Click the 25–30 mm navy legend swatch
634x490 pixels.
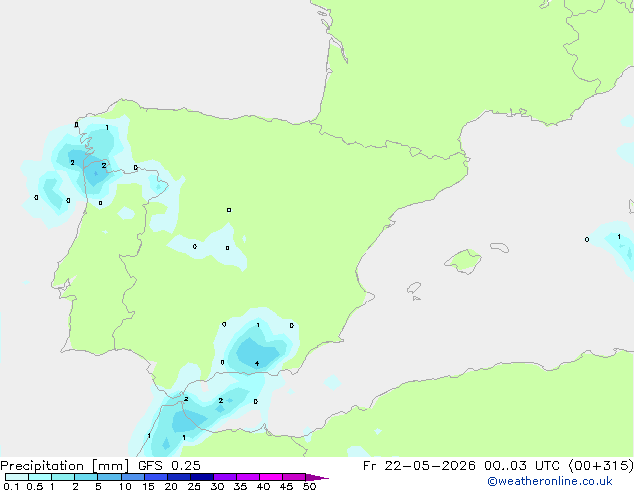click(x=201, y=477)
